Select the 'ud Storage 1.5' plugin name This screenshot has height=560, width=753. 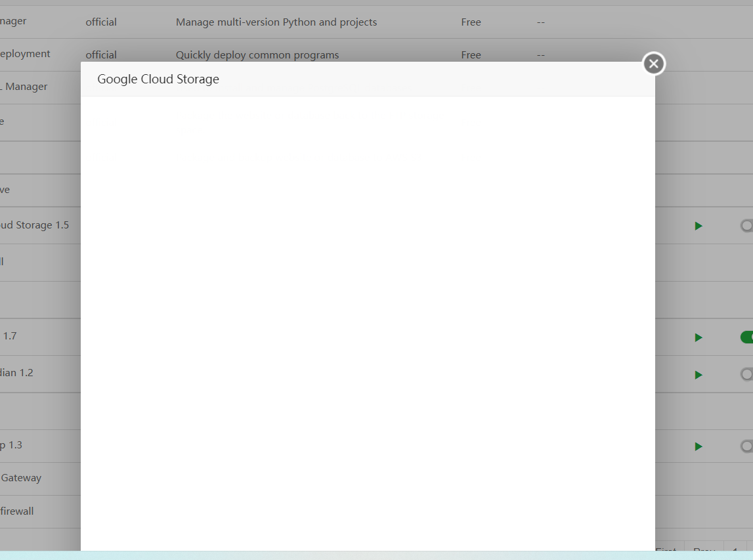35,225
